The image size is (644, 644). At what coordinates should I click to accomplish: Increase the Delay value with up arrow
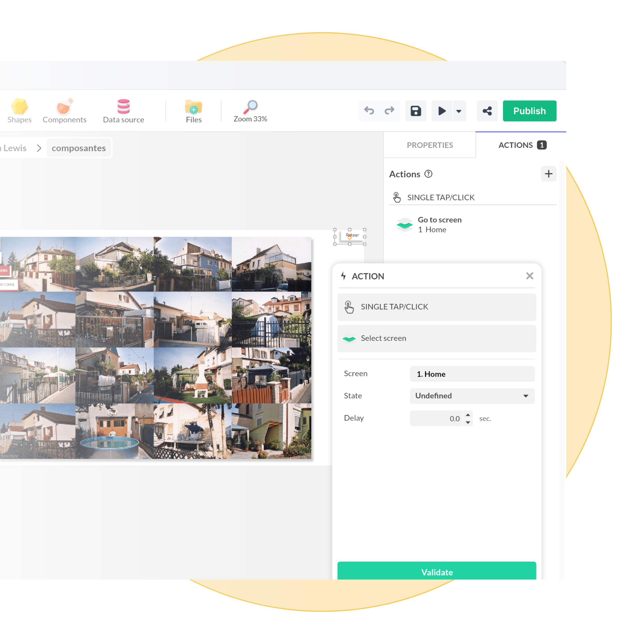(x=468, y=415)
